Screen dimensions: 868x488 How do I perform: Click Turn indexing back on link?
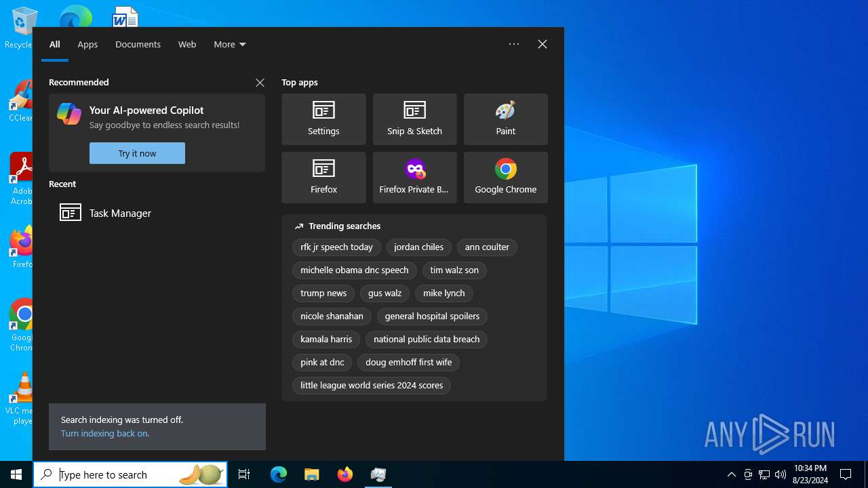(105, 433)
